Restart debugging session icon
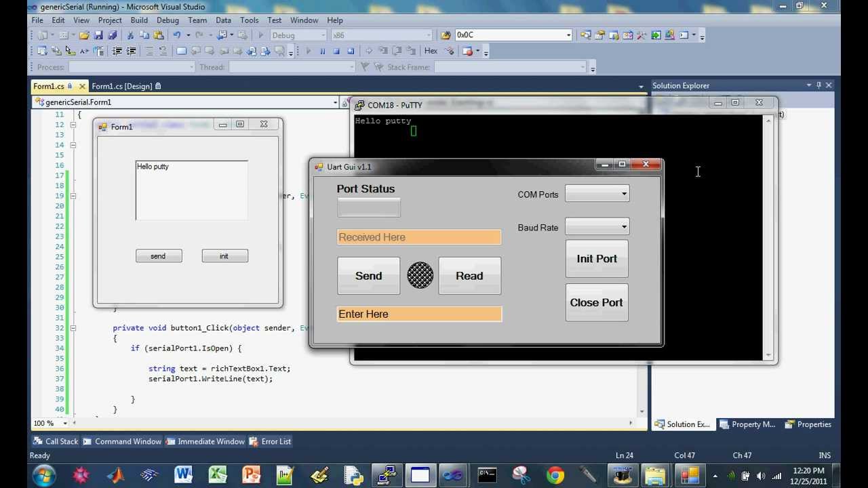Image resolution: width=868 pixels, height=488 pixels. click(351, 51)
